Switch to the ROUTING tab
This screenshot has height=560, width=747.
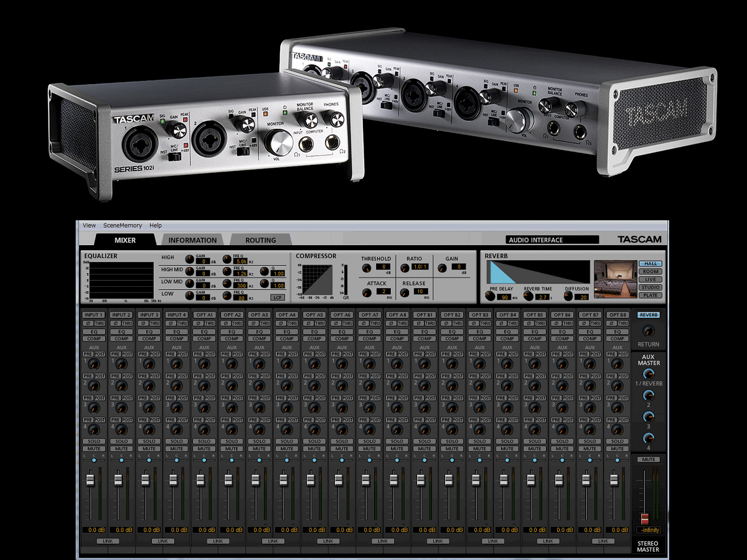pos(261,240)
